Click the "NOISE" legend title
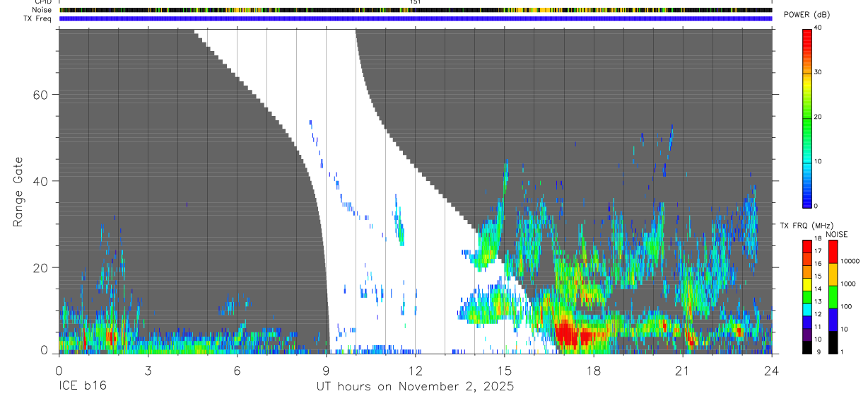Screen dimensions: 868x401 836,234
